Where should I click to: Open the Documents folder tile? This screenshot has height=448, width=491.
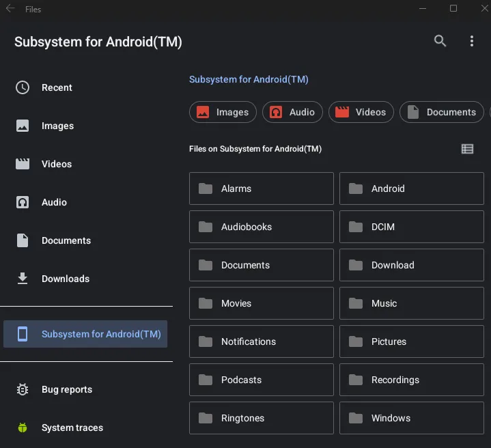(262, 265)
